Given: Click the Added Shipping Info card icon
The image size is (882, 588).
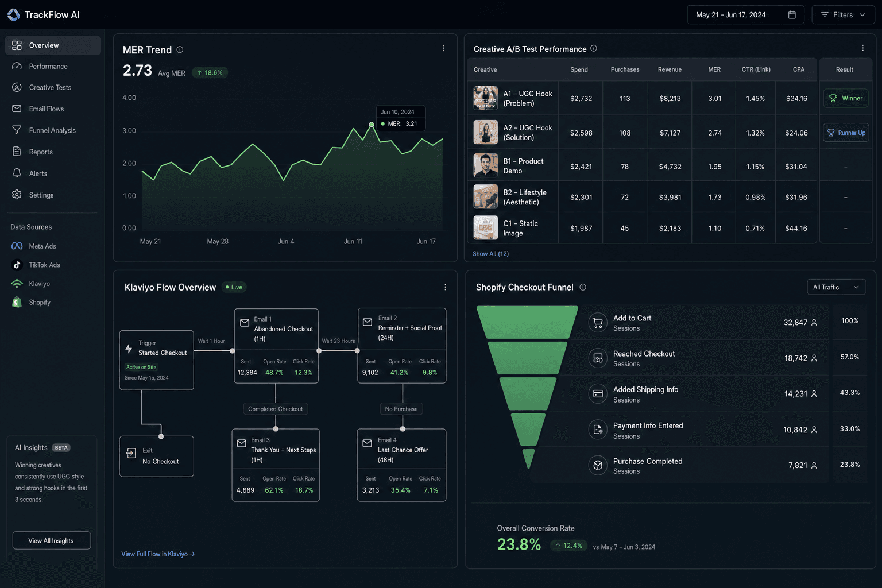Looking at the screenshot, I should [598, 394].
